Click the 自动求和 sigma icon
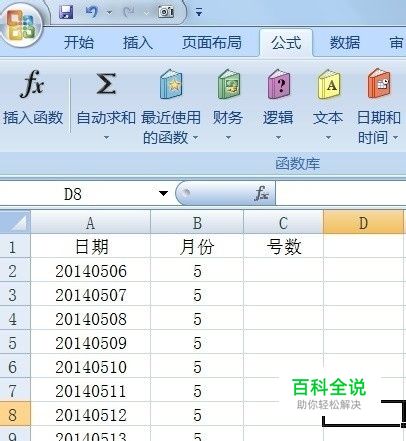 pos(106,84)
